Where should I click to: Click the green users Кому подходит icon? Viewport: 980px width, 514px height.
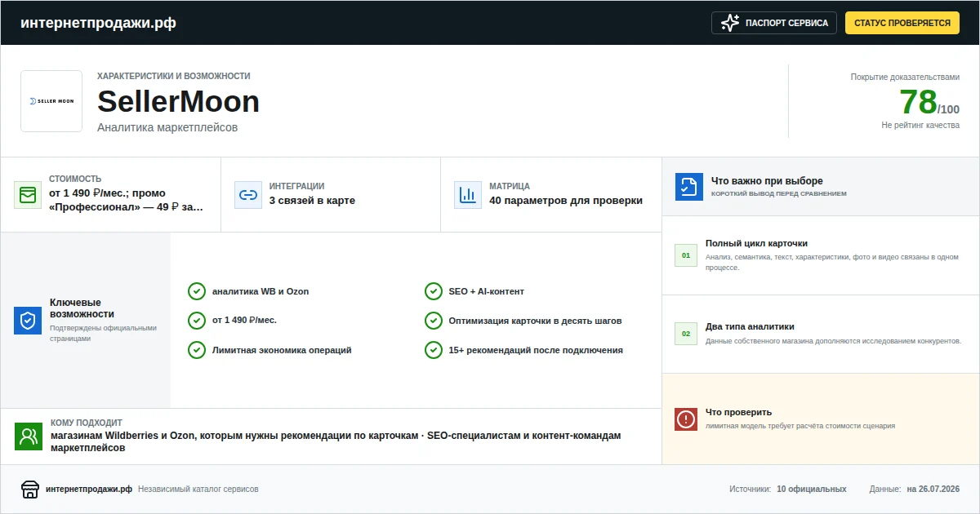29,436
